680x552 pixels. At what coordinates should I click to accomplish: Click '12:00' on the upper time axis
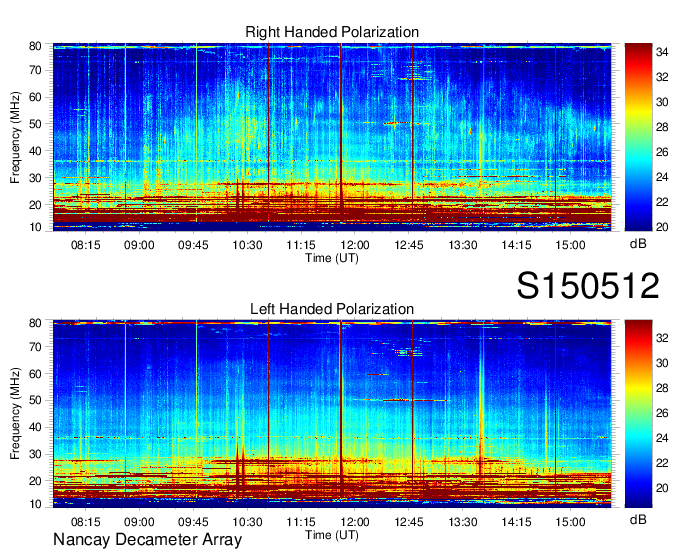coord(355,245)
